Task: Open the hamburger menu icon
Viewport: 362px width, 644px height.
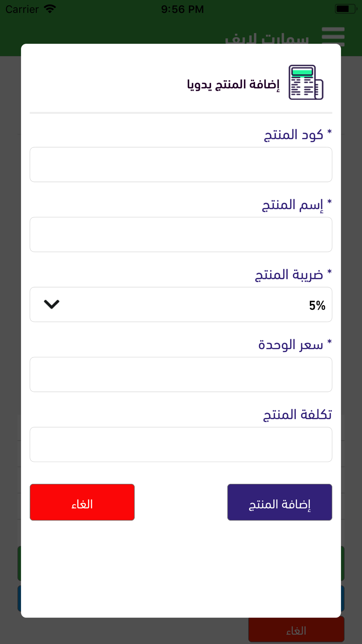Action: tap(333, 37)
